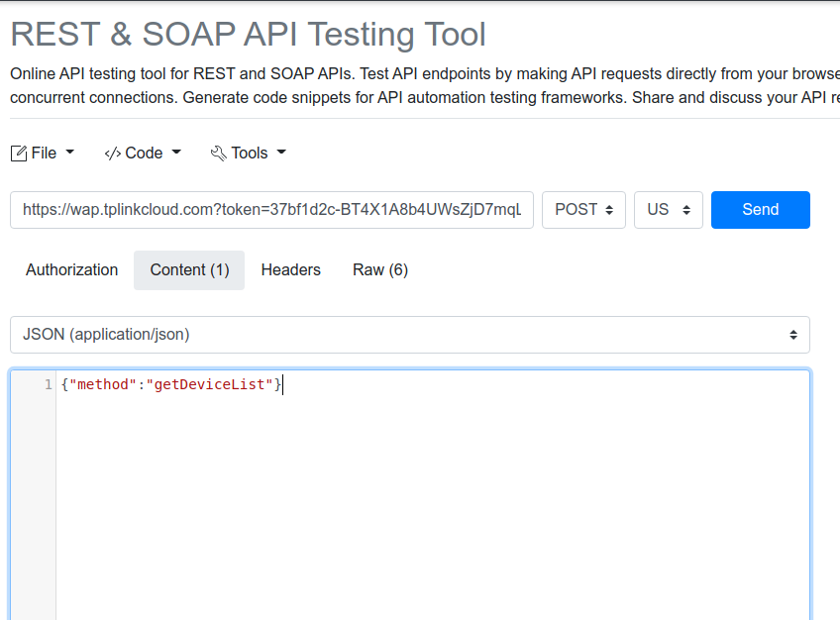The width and height of the screenshot is (840, 620).
Task: Click the "method" key in the editor
Action: pyautogui.click(x=103, y=384)
